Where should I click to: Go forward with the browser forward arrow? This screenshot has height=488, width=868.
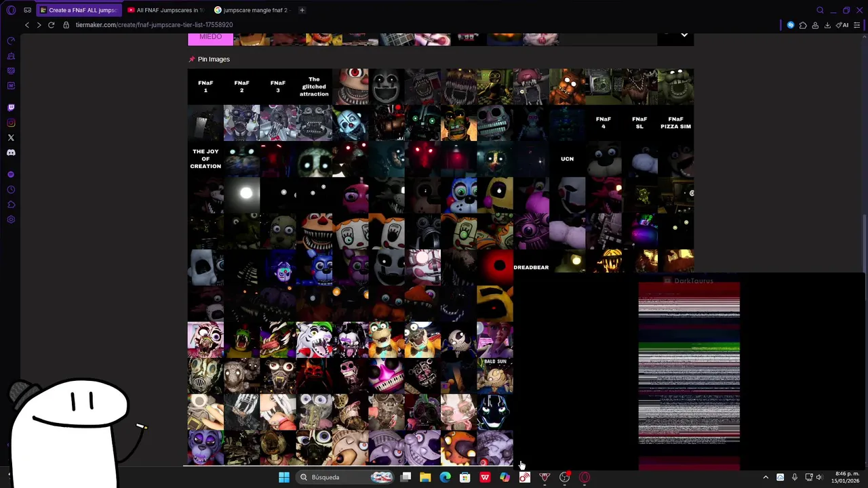(39, 25)
